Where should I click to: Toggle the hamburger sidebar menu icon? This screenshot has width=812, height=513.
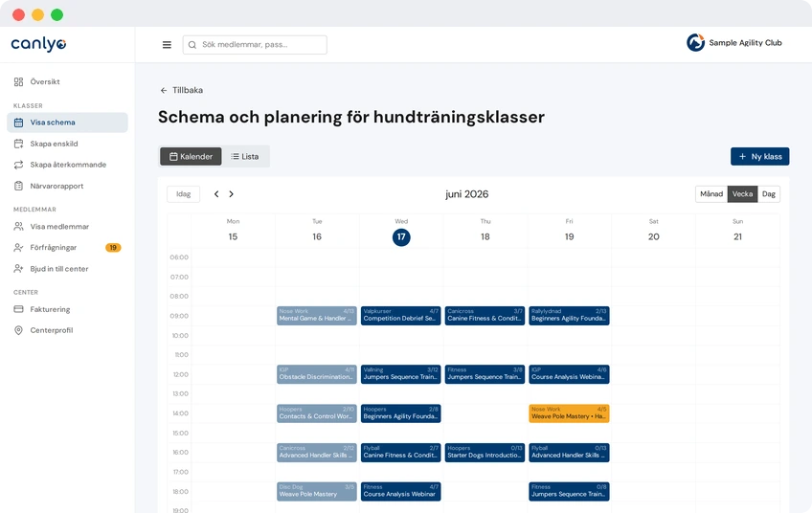pyautogui.click(x=167, y=45)
